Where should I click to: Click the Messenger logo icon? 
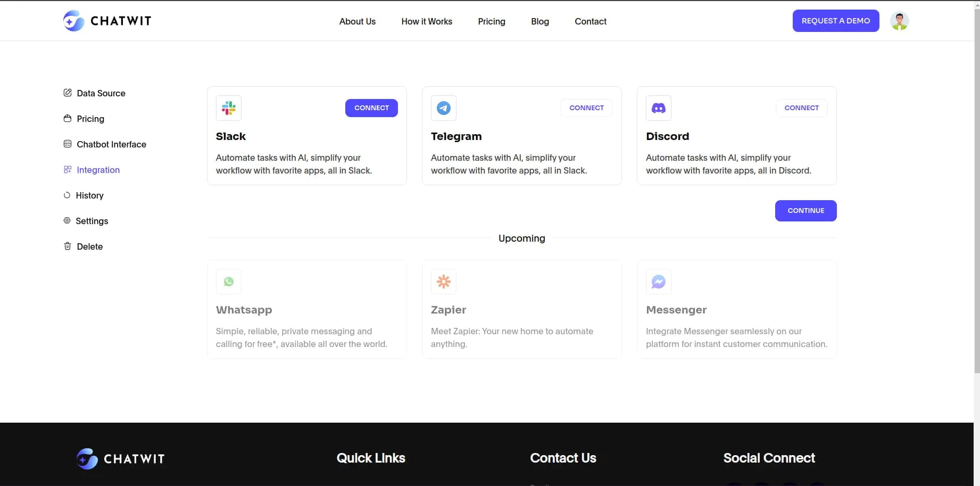[659, 282]
